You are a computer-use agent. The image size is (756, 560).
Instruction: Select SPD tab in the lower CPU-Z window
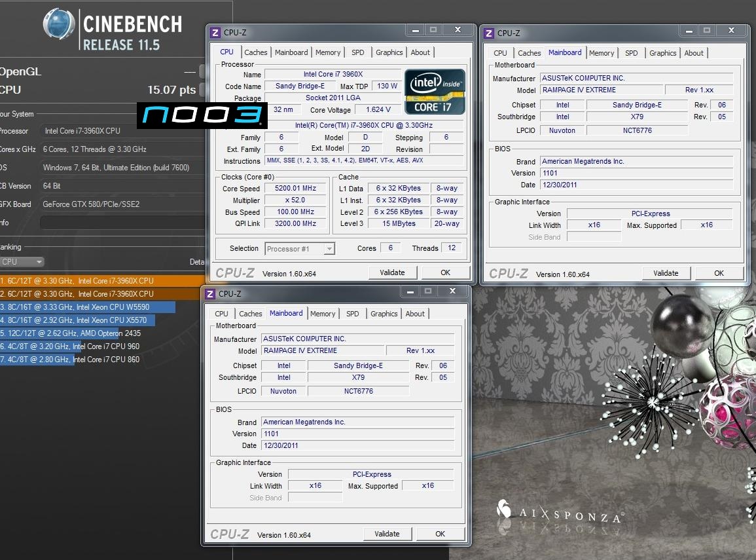352,314
